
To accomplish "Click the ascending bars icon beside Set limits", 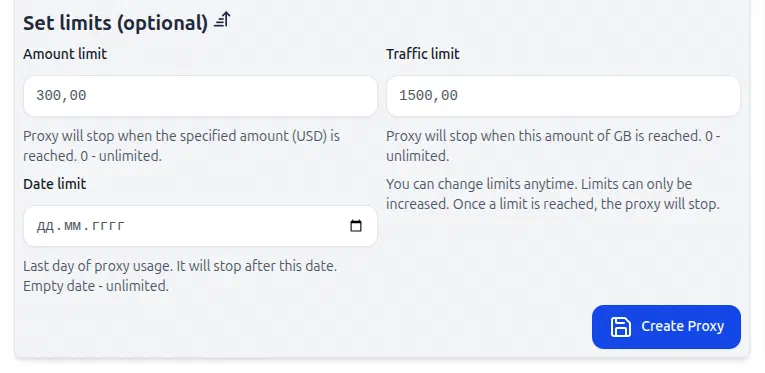I will 222,20.
